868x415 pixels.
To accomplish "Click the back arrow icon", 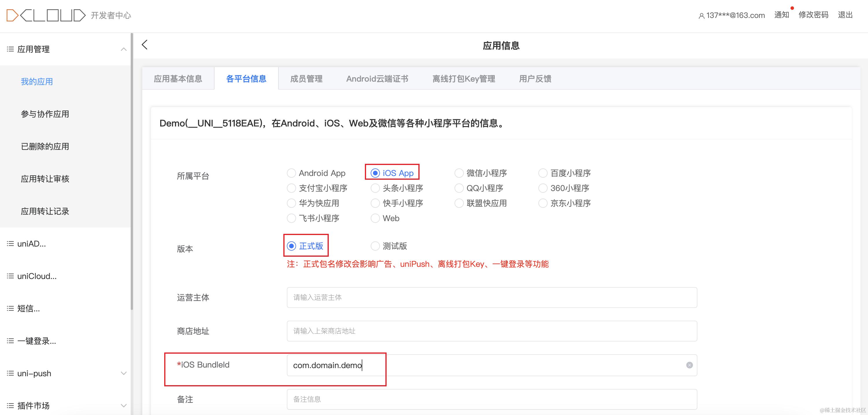I will point(145,45).
